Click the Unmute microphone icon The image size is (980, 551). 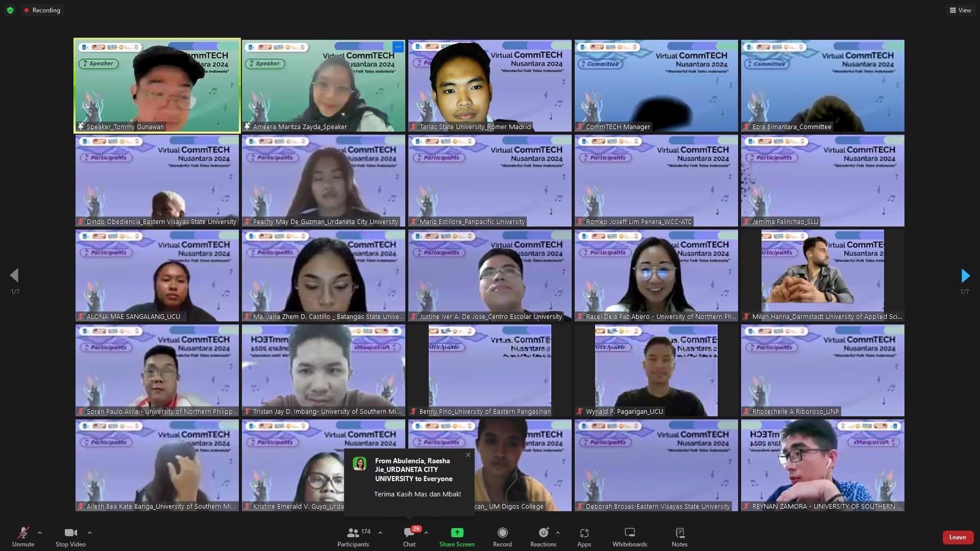click(23, 533)
